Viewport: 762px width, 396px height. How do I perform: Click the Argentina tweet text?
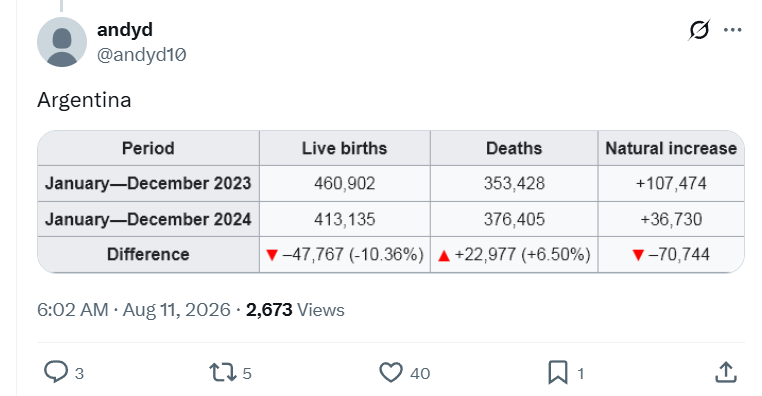(84, 101)
